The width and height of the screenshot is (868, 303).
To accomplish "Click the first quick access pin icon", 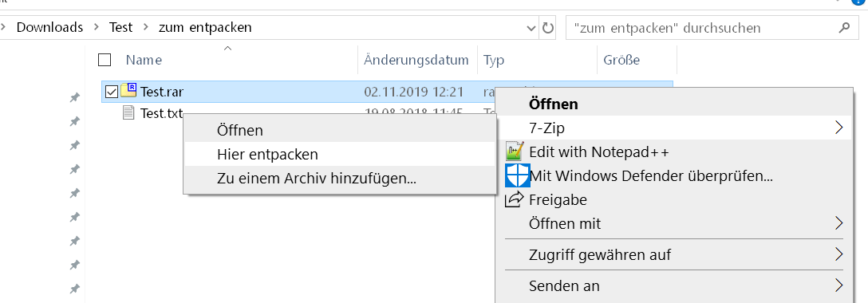I will (x=74, y=98).
